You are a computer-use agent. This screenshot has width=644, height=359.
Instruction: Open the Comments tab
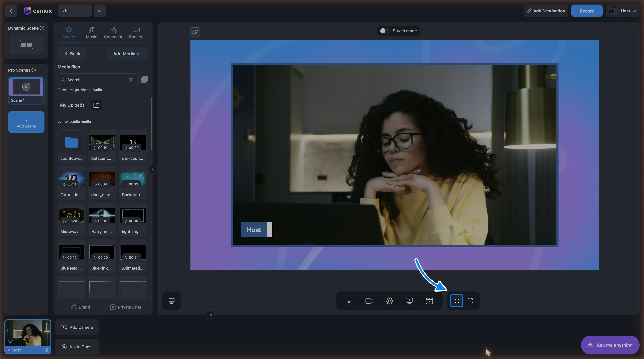pyautogui.click(x=114, y=33)
